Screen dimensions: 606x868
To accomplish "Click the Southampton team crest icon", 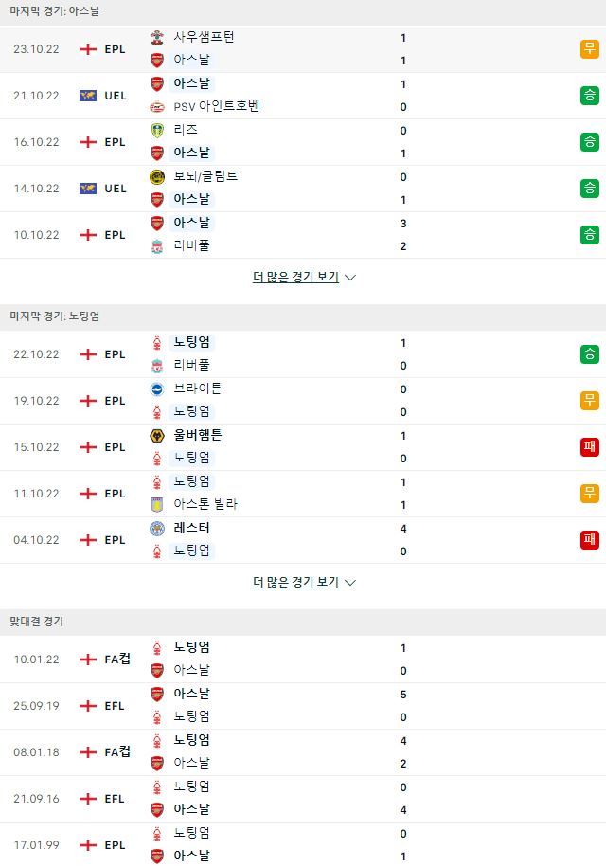I will click(x=157, y=37).
